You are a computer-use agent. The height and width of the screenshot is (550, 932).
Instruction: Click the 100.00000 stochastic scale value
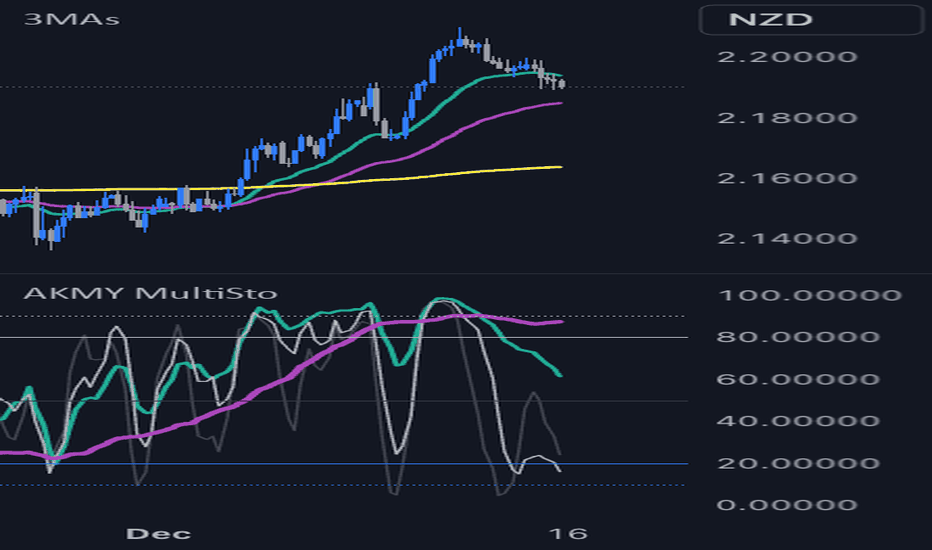click(x=810, y=295)
